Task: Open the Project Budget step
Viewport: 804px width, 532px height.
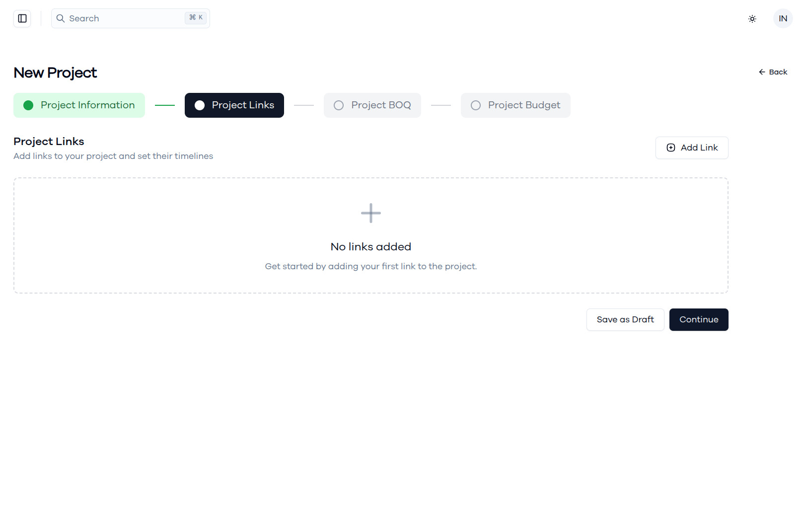Action: 515,105
